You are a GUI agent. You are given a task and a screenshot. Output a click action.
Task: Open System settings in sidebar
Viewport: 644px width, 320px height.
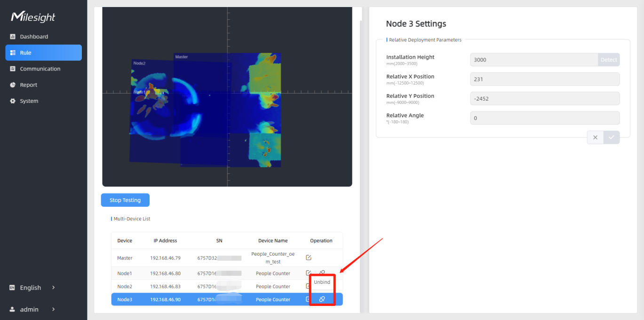(x=29, y=101)
